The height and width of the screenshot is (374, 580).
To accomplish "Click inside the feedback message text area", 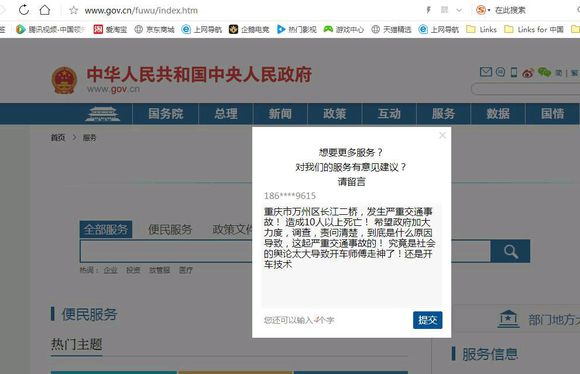I will 351,256.
